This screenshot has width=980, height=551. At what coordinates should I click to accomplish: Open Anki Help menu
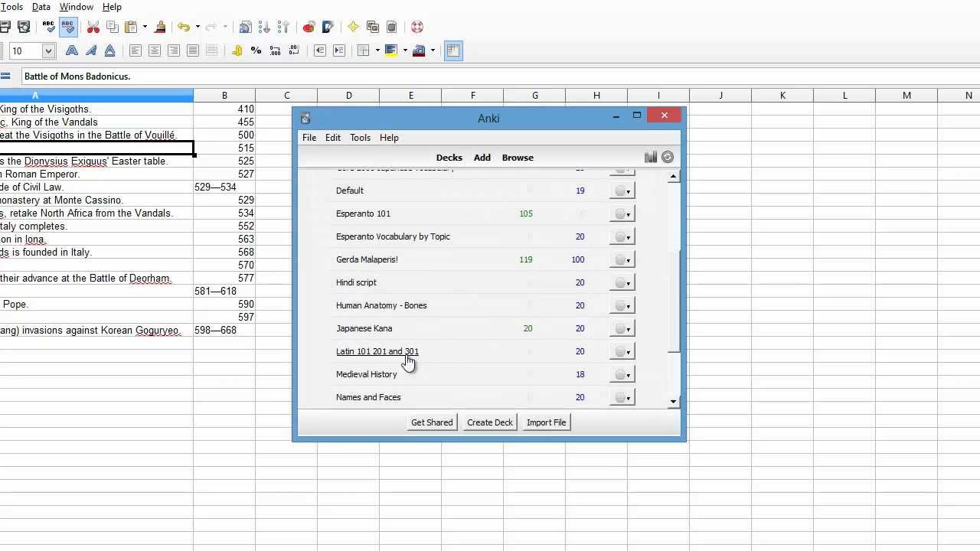click(389, 138)
